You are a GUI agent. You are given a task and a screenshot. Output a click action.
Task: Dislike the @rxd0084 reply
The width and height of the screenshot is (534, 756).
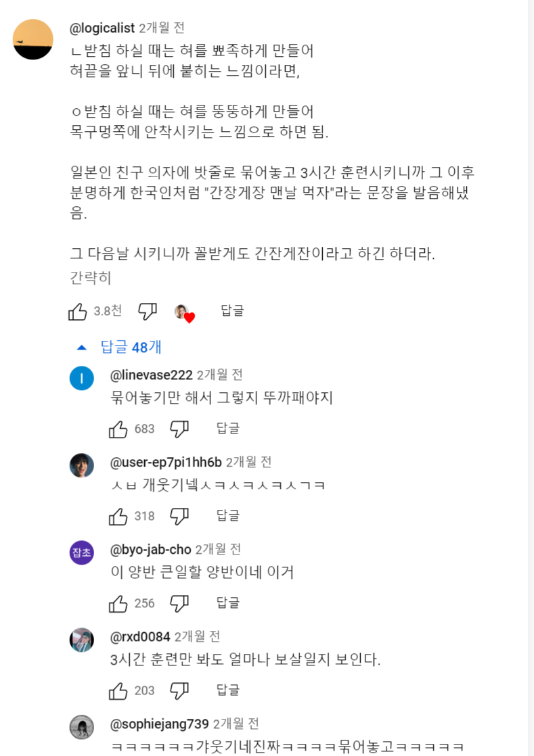pyautogui.click(x=179, y=690)
